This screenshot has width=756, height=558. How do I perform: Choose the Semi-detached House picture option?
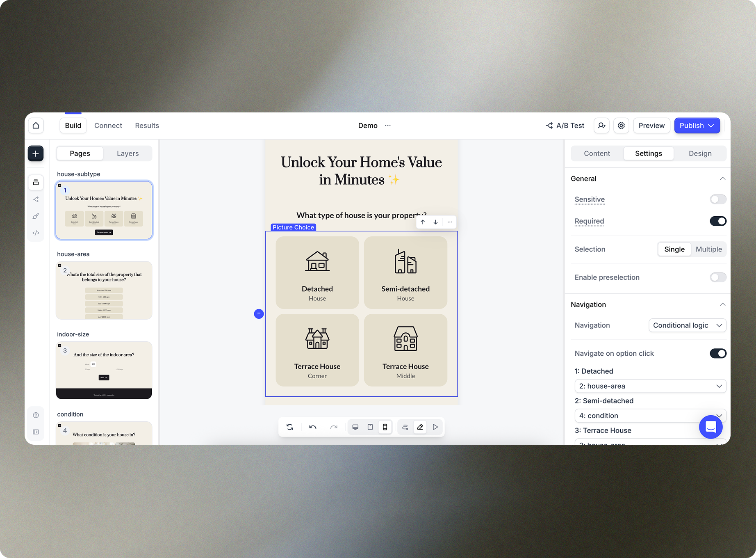coord(406,272)
